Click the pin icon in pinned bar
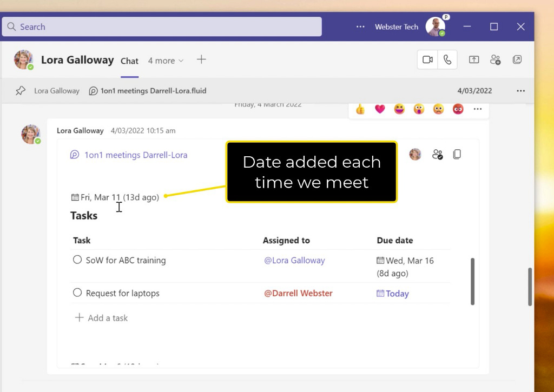This screenshot has height=392, width=554. tap(21, 91)
